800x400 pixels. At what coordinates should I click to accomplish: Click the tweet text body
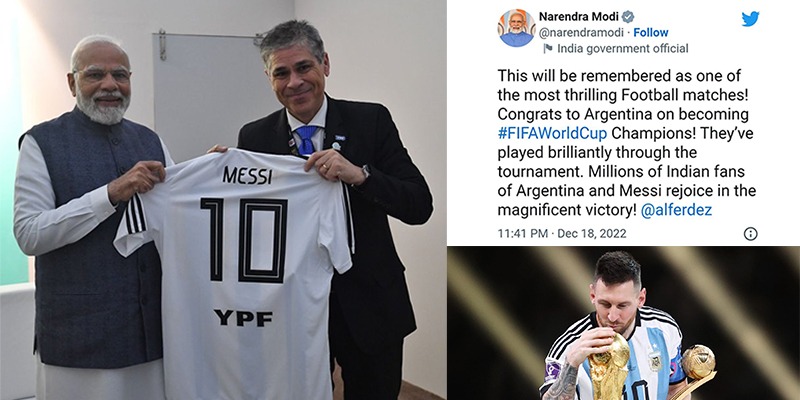click(627, 144)
